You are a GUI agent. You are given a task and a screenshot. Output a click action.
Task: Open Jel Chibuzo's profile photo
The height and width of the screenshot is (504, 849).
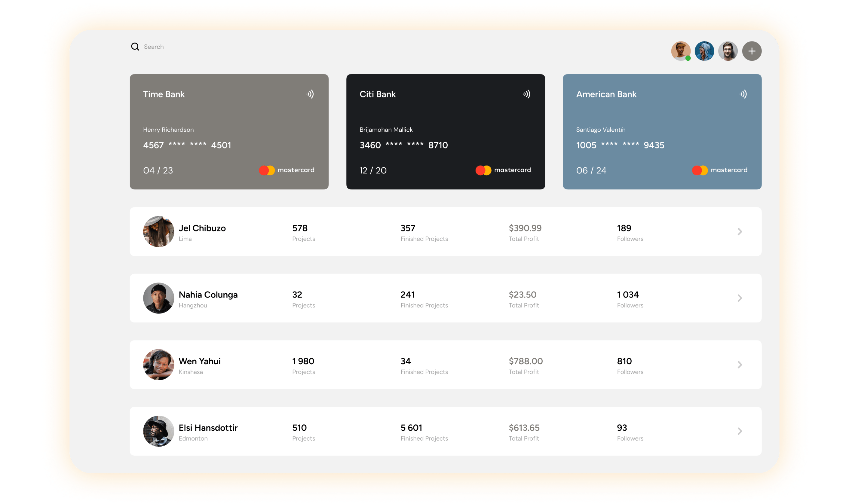[158, 232]
